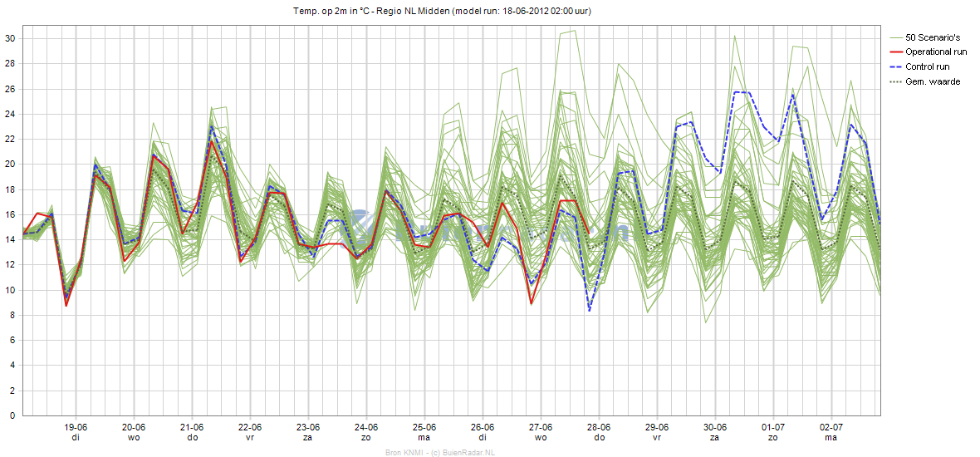Click the '28-06' date label
The width and height of the screenshot is (980, 457).
point(599,428)
